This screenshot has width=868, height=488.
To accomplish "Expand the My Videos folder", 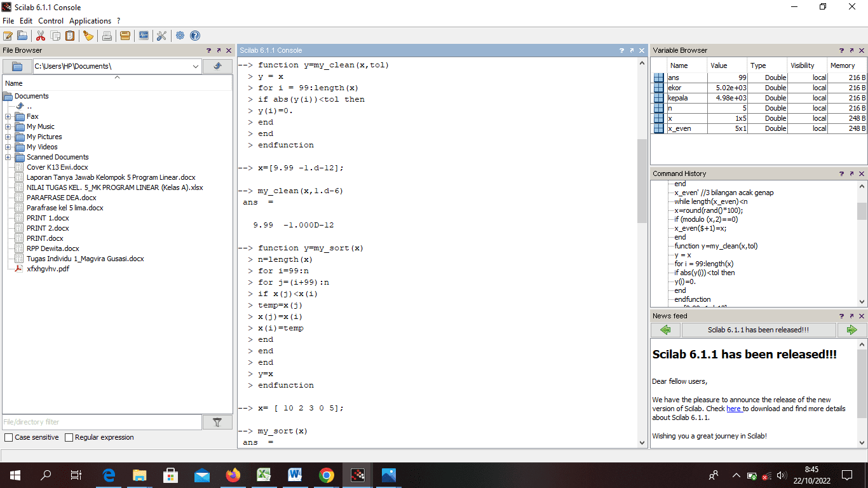I will [8, 147].
